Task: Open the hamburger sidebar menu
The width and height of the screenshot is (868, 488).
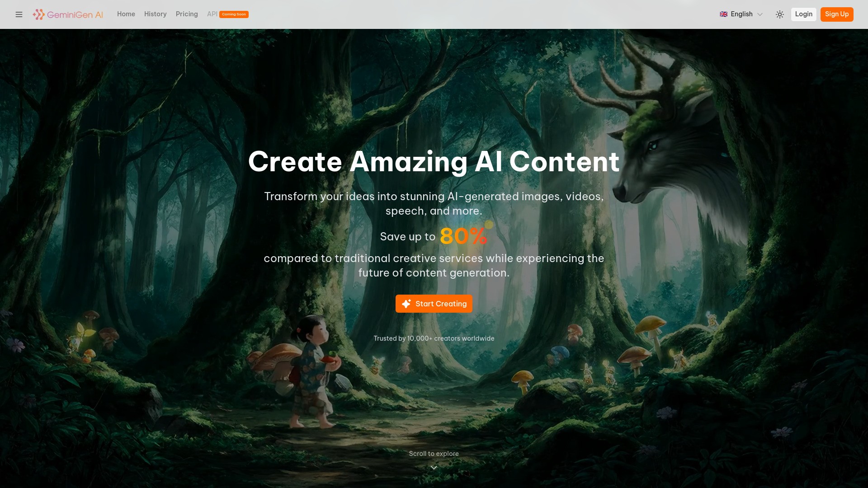Action: (19, 14)
